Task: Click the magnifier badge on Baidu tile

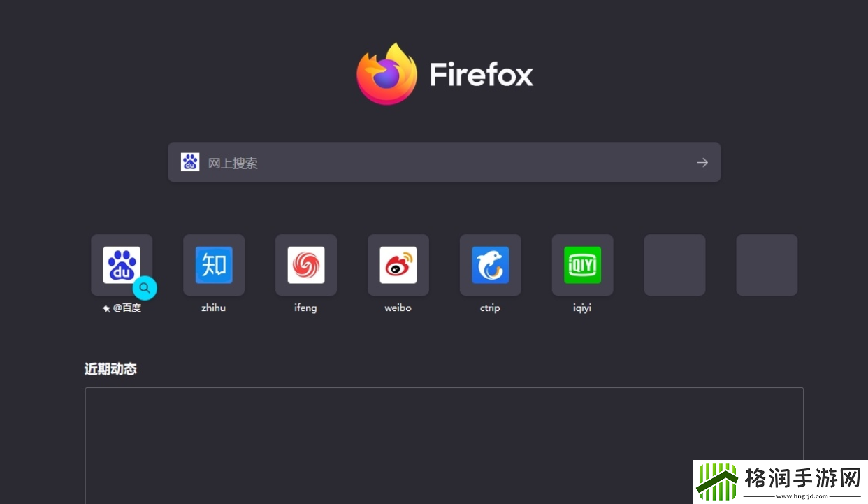Action: click(145, 287)
